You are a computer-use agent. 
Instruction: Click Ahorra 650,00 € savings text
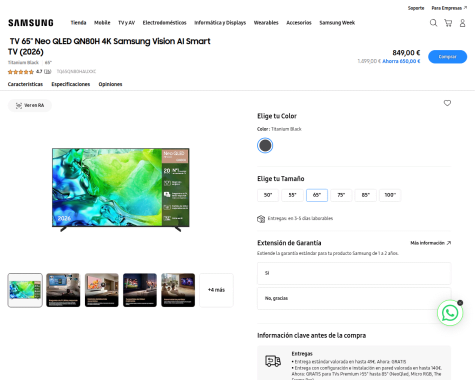(x=401, y=61)
